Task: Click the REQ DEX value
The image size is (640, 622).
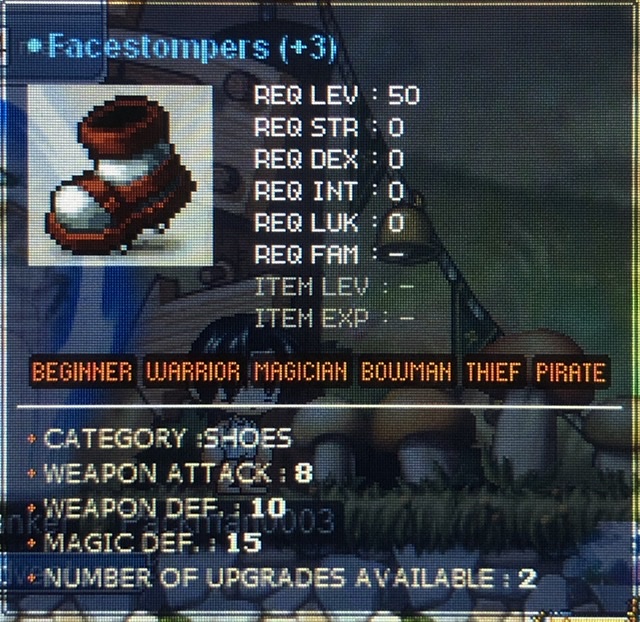Action: tap(396, 159)
